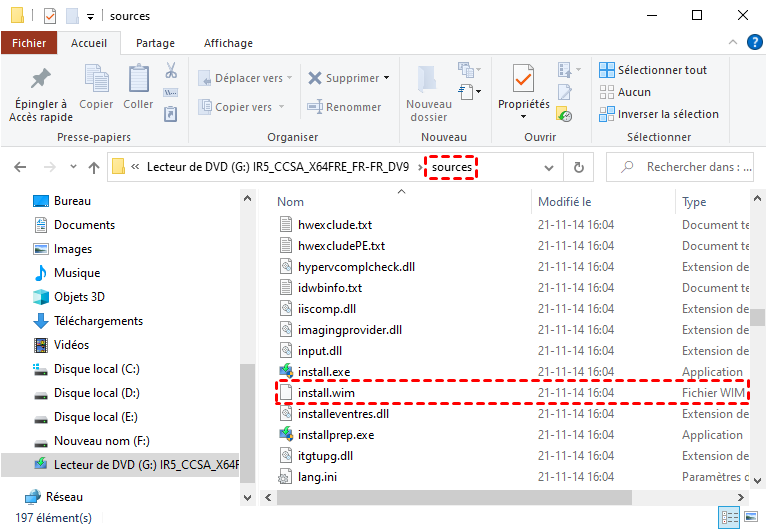The height and width of the screenshot is (530, 767).
Task: Click the Copier icon in Presse-papiers
Action: 96,78
